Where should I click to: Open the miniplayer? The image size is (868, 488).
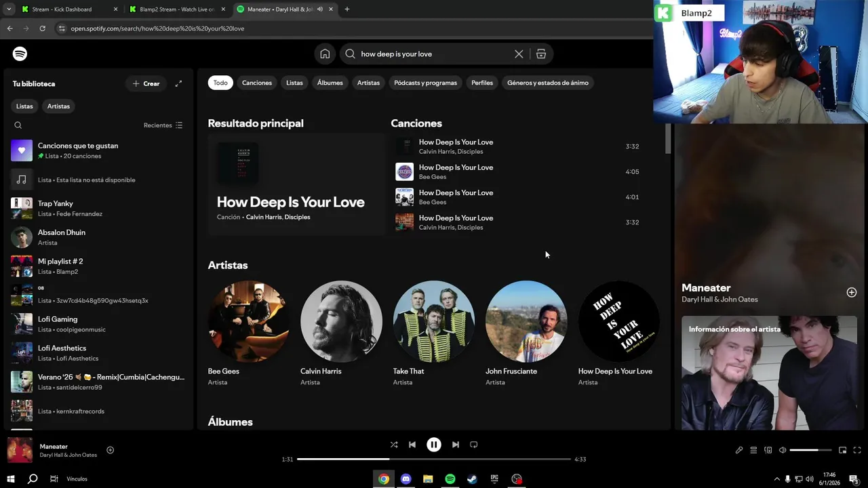point(843,450)
